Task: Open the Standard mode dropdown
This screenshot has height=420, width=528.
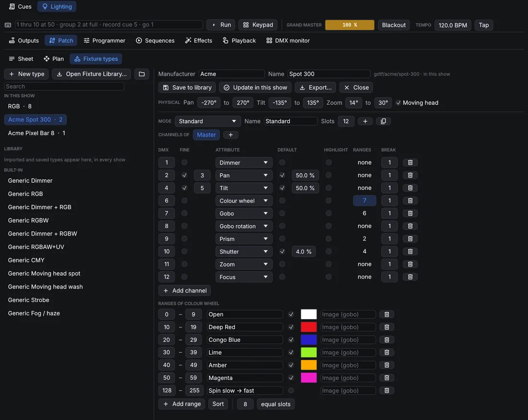Action: coord(208,121)
